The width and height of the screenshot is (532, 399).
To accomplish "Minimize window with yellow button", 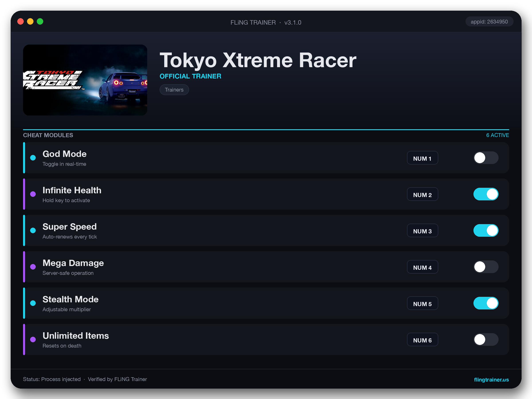I will tap(30, 22).
